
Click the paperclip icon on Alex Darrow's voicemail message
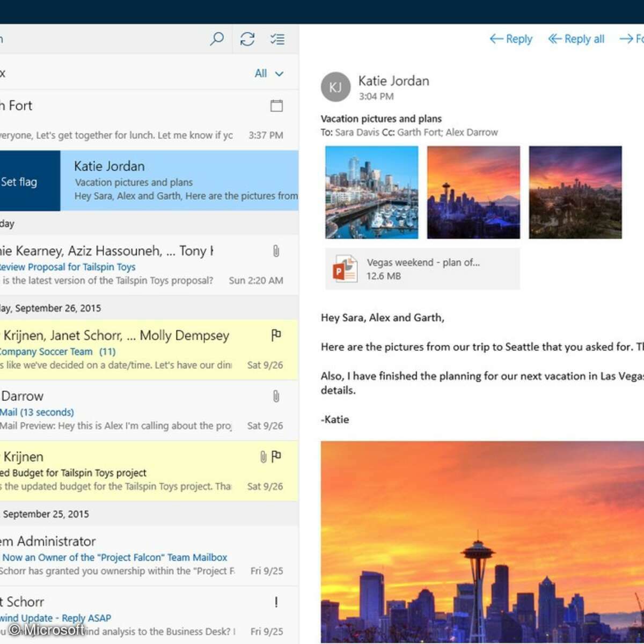tap(277, 396)
